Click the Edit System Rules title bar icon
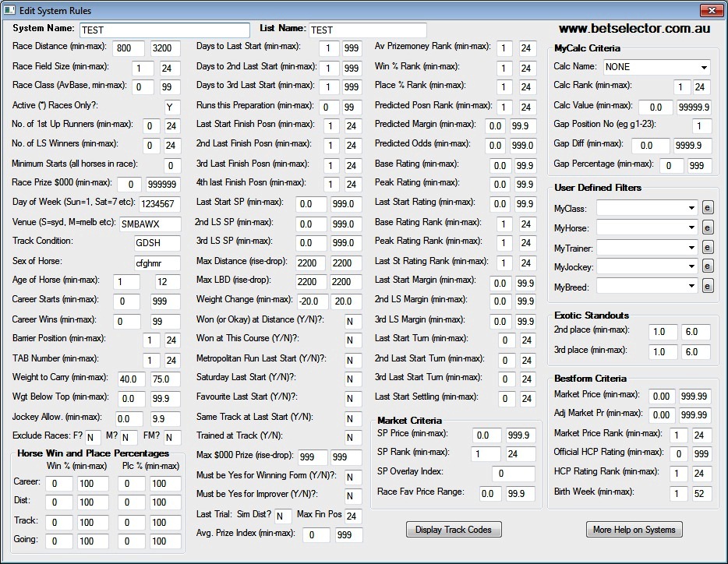Image resolution: width=728 pixels, height=564 pixels. (x=10, y=10)
